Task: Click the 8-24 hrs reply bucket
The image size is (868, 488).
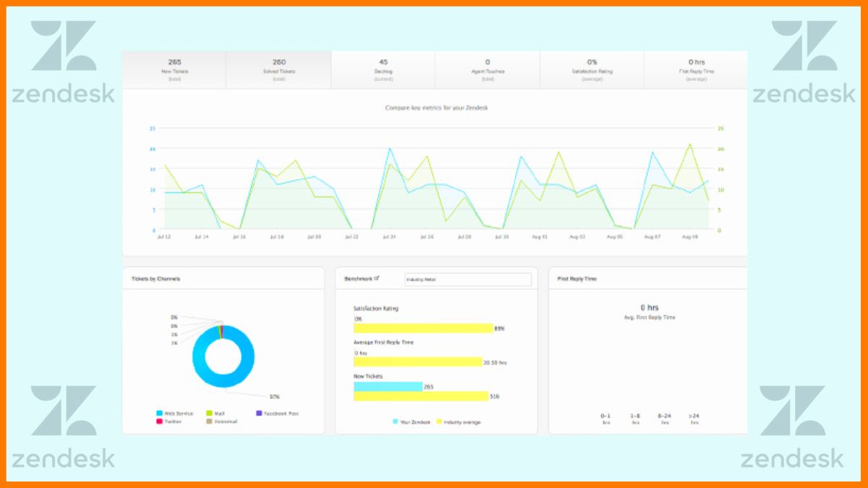Action: point(665,419)
